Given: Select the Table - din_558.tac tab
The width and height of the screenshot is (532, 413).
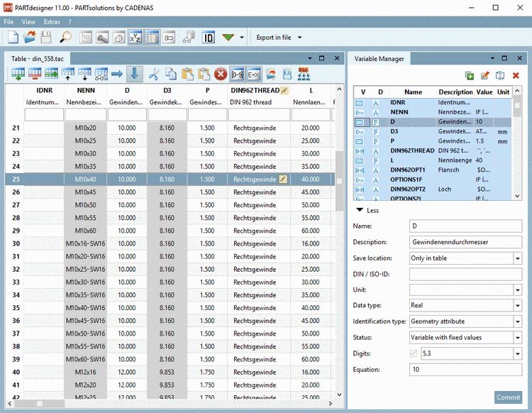Looking at the screenshot, I should click(x=39, y=58).
